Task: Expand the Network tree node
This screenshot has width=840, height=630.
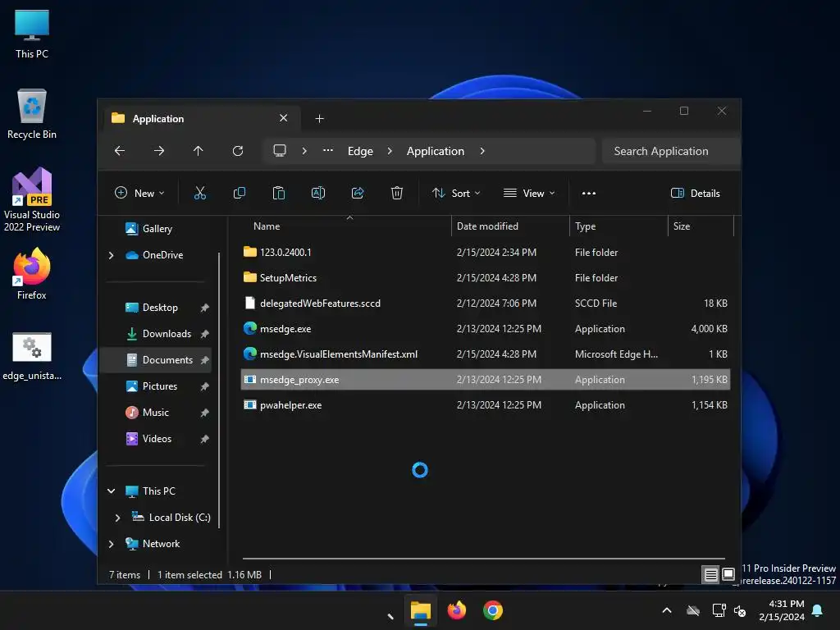Action: click(x=111, y=544)
